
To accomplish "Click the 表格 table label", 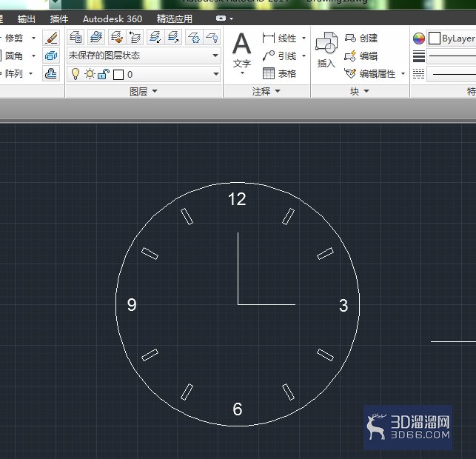I will [x=287, y=74].
